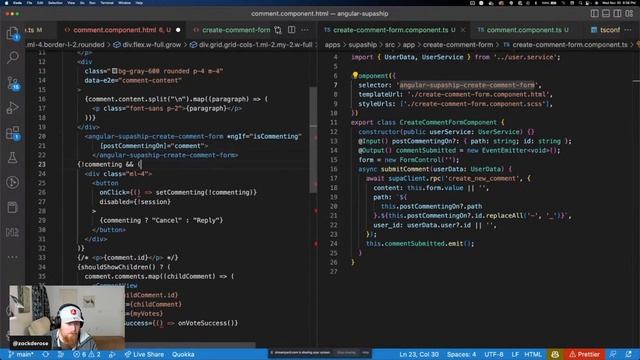Close the create-comment-form.component.ts tab
Screen dimensions: 640x360
[463, 30]
